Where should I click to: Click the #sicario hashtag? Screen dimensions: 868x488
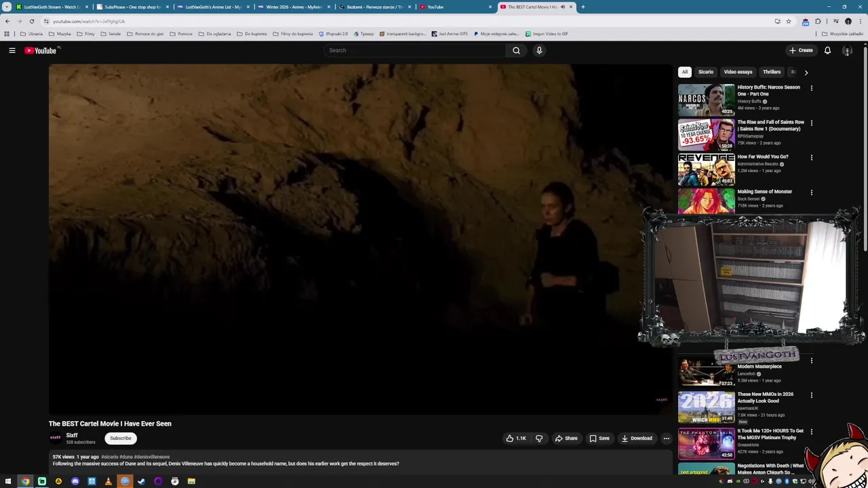pyautogui.click(x=109, y=457)
